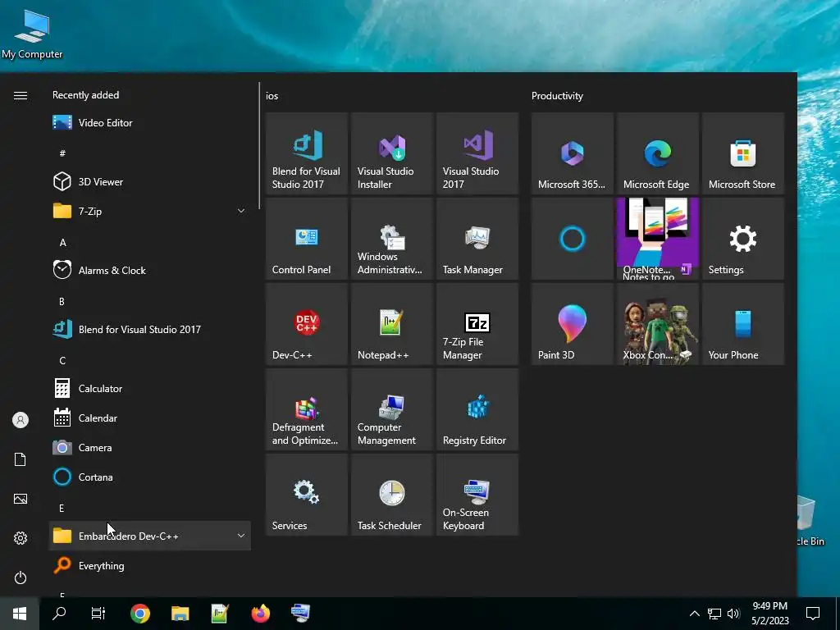Open Notepad++ from the taskbar
Screen dimensions: 840x630
220,614
